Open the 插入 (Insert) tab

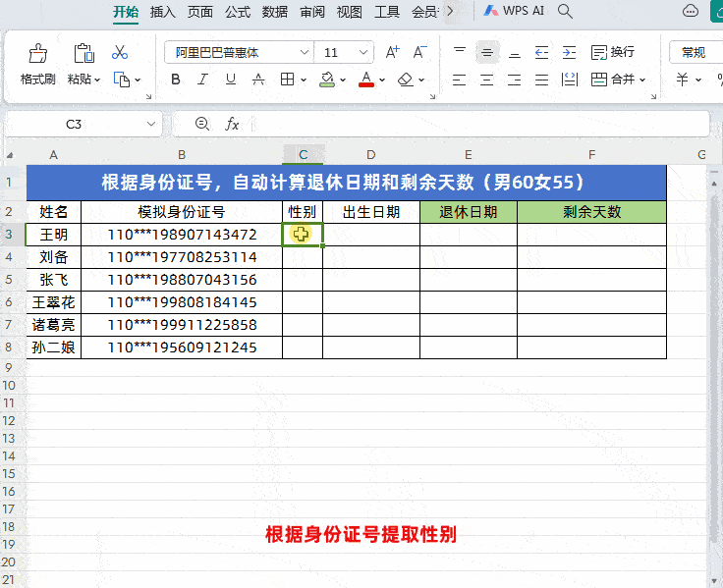click(163, 12)
